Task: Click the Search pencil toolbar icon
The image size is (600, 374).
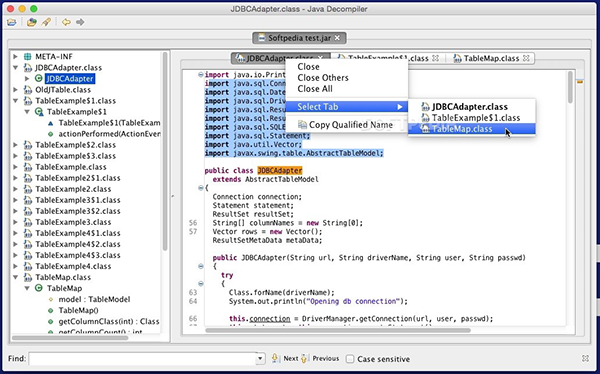Action: pyautogui.click(x=46, y=22)
